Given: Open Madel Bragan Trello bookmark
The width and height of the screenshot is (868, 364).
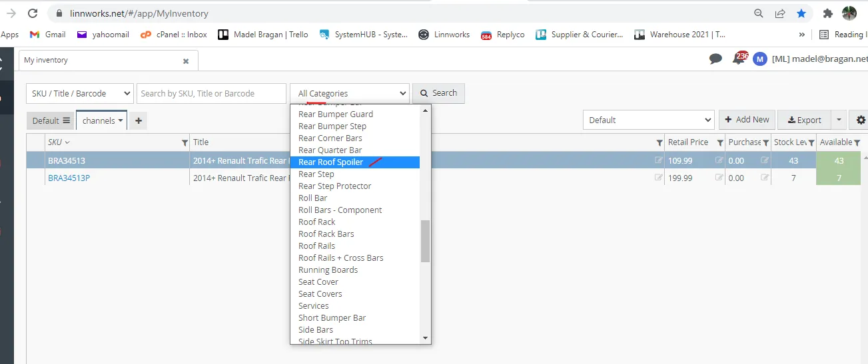Looking at the screenshot, I should [263, 35].
